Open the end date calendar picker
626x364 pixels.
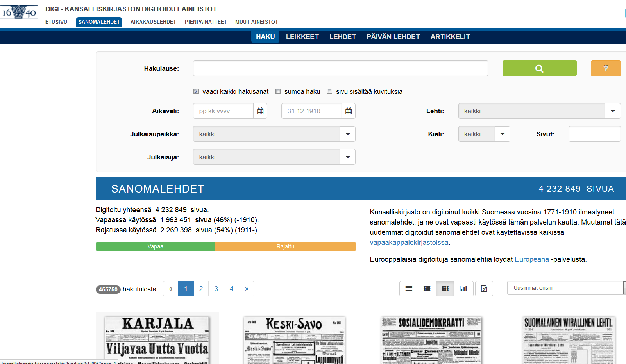click(x=349, y=111)
